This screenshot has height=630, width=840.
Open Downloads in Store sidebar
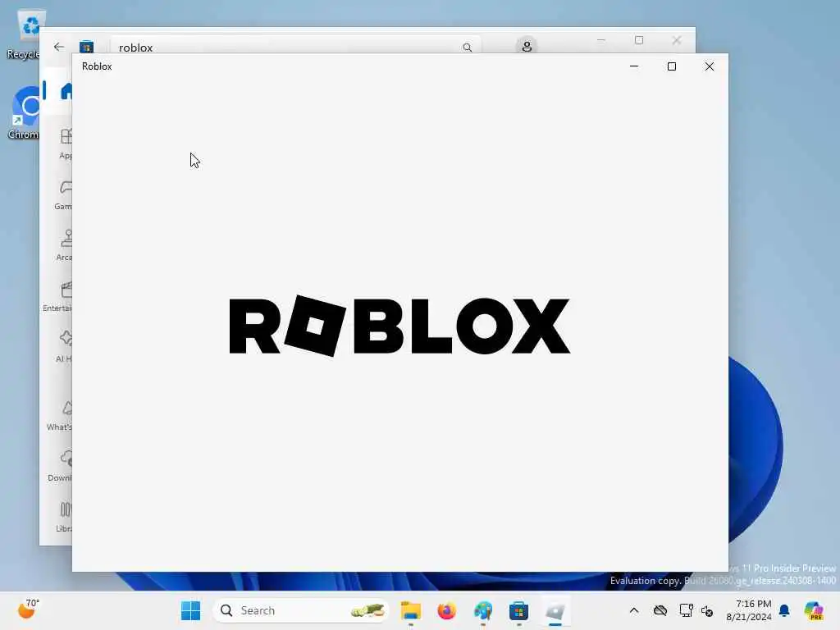60,466
